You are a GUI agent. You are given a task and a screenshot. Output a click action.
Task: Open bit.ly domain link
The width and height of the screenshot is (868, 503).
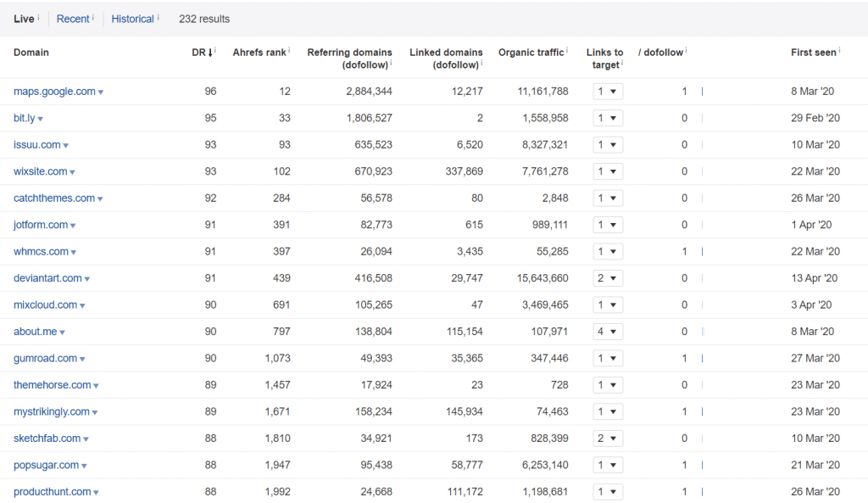pos(25,118)
